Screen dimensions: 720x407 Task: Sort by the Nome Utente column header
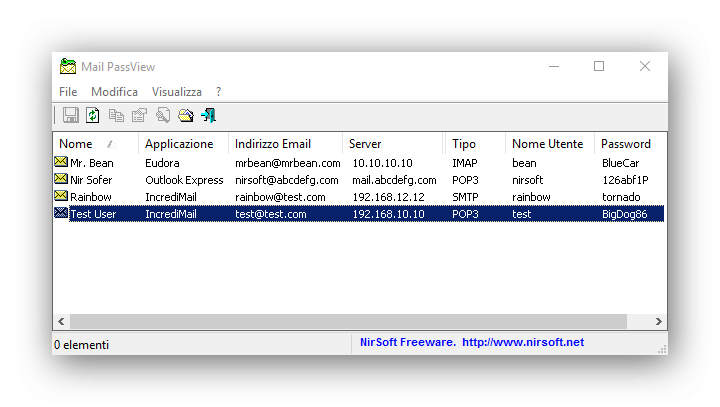coord(550,144)
